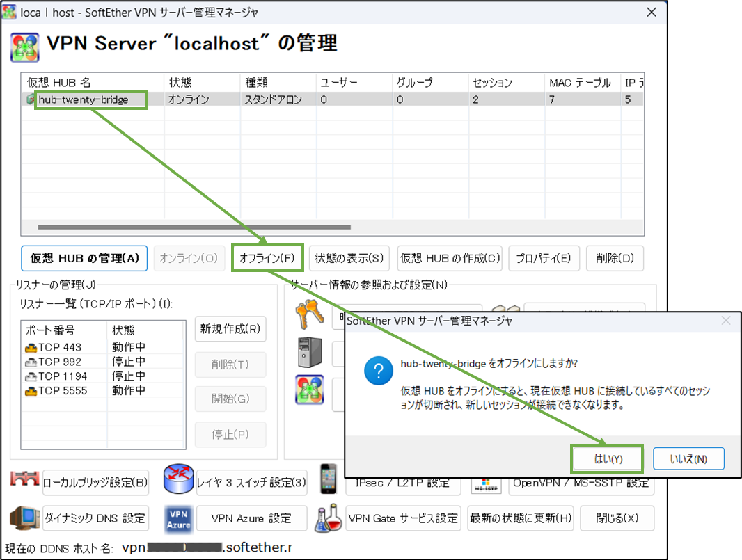
Task: Open 仮想 HUB の管理(A)
Action: click(84, 258)
